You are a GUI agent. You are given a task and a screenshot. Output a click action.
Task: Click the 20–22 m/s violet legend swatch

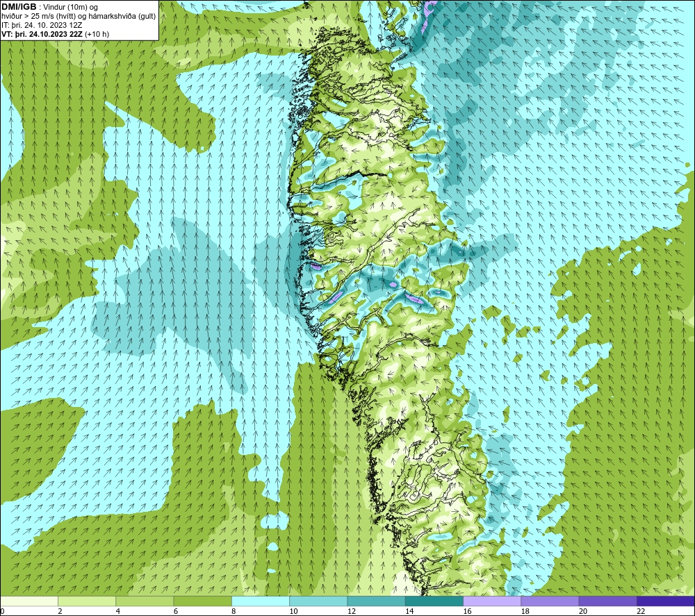(607, 601)
